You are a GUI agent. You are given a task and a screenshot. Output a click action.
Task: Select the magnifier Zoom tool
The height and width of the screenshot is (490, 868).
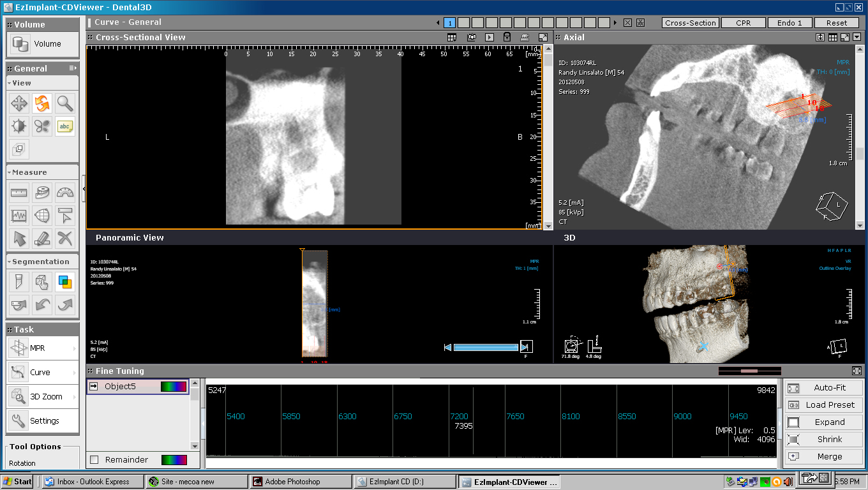tap(64, 103)
